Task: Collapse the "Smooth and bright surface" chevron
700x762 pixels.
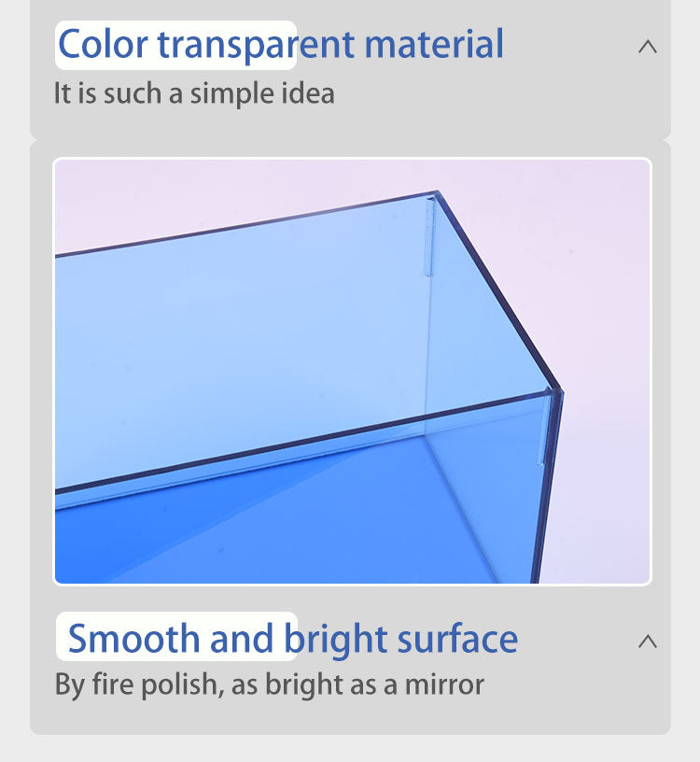Action: click(647, 641)
